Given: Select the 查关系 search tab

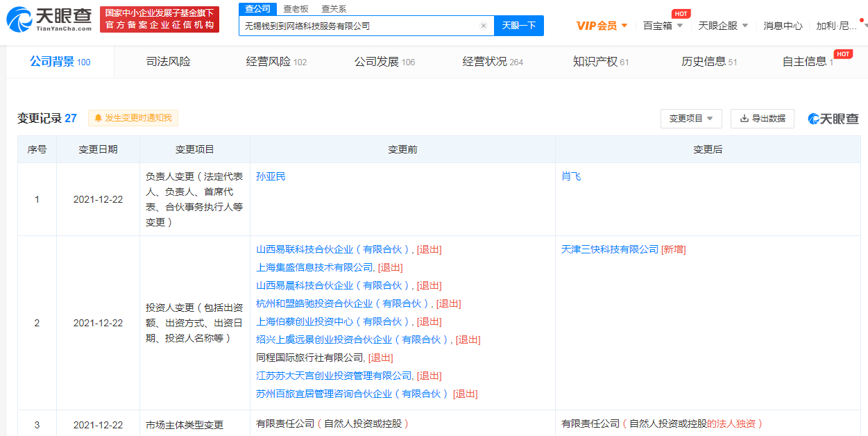Looking at the screenshot, I should pyautogui.click(x=334, y=9).
